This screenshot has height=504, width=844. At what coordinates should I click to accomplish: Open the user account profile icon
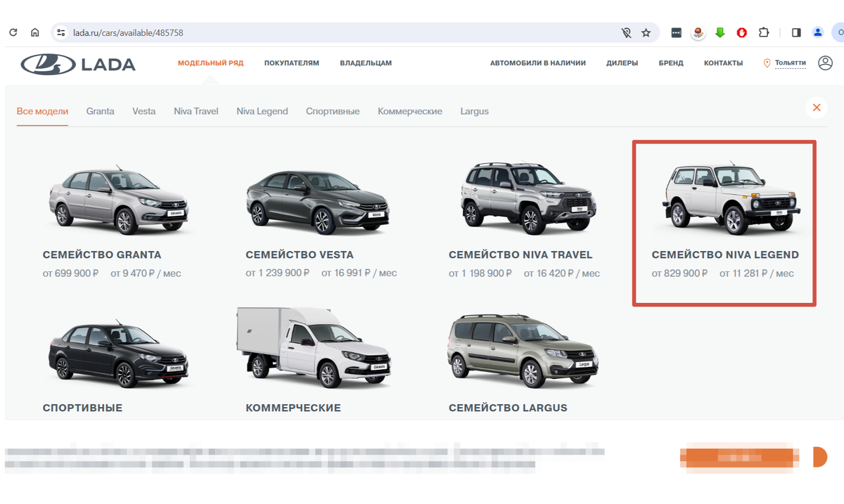point(826,63)
